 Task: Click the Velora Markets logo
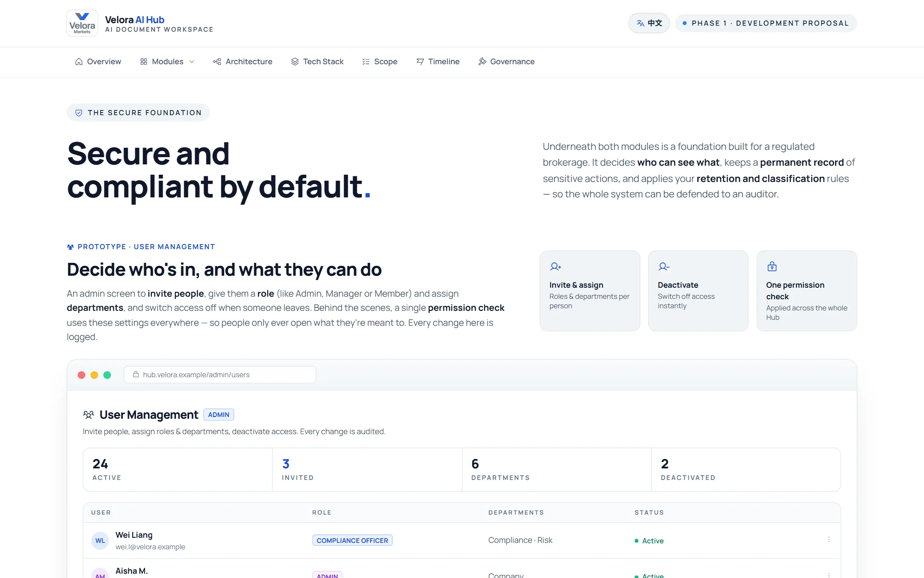pyautogui.click(x=82, y=23)
